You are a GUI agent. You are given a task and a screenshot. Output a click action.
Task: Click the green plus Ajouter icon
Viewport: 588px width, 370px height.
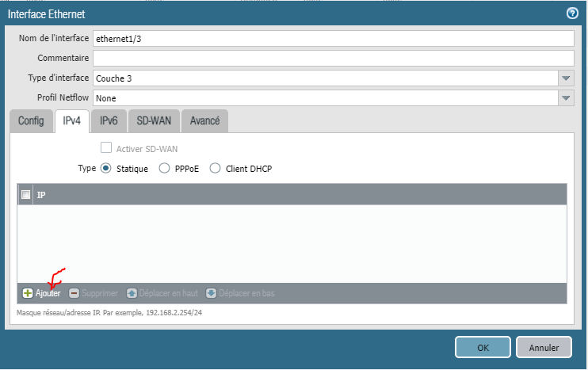(x=28, y=293)
